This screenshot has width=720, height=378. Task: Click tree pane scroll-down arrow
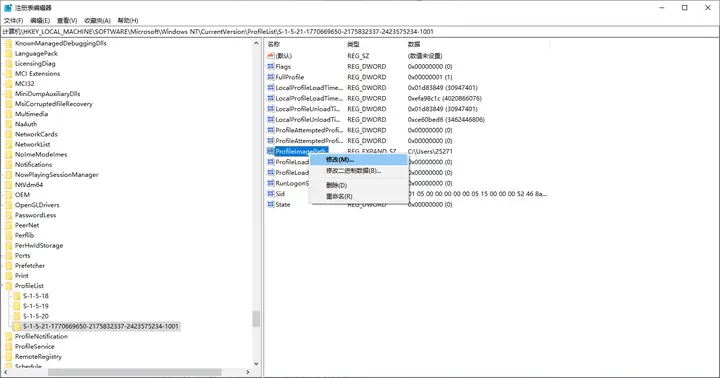pyautogui.click(x=256, y=364)
